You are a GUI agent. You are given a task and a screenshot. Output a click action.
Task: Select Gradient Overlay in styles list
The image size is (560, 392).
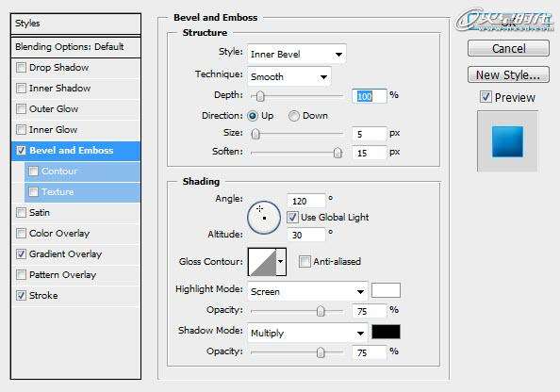click(x=65, y=254)
